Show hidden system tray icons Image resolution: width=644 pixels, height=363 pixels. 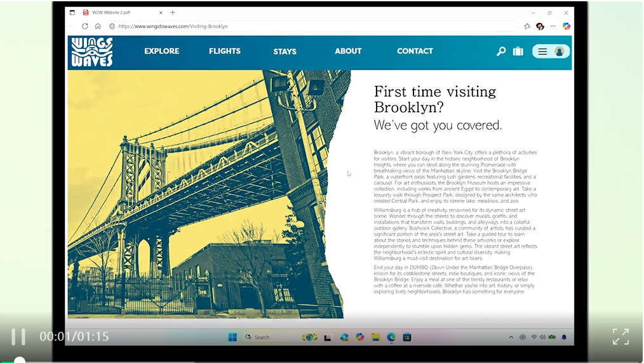click(511, 337)
